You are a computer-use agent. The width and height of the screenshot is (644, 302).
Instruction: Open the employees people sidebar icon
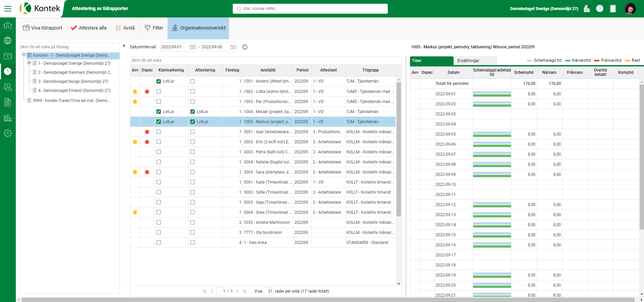tap(8, 87)
